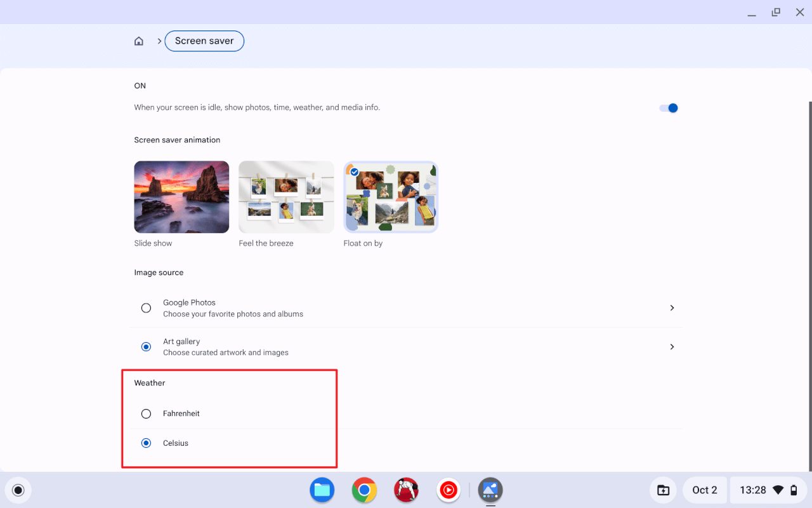Click the Float on by caption
Image resolution: width=812 pixels, height=508 pixels.
tap(363, 243)
